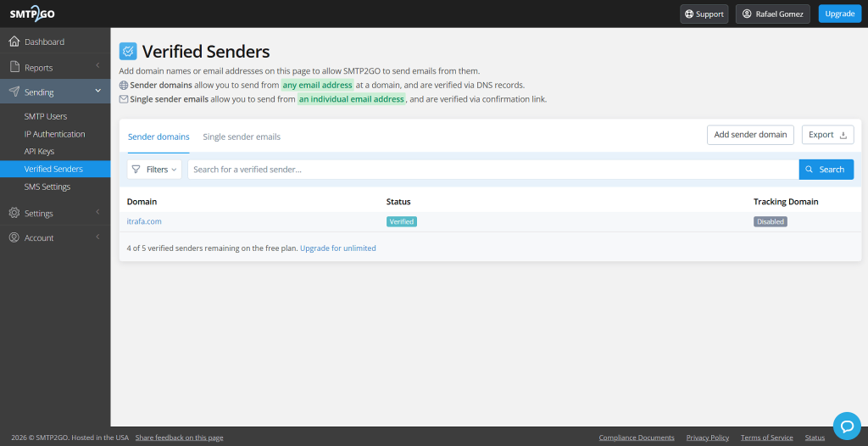Image resolution: width=868 pixels, height=446 pixels.
Task: Click the Sending paper plane icon
Action: click(14, 92)
